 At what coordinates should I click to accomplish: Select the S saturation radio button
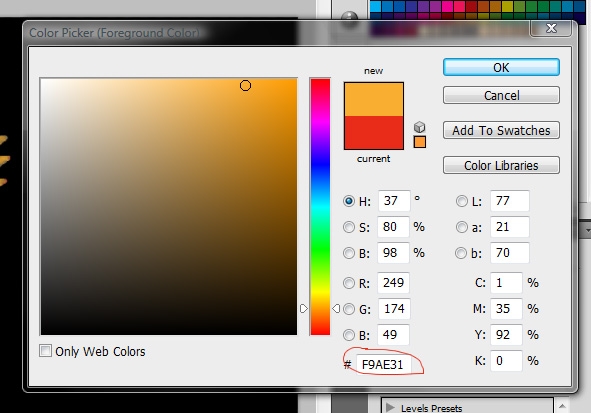tap(349, 227)
